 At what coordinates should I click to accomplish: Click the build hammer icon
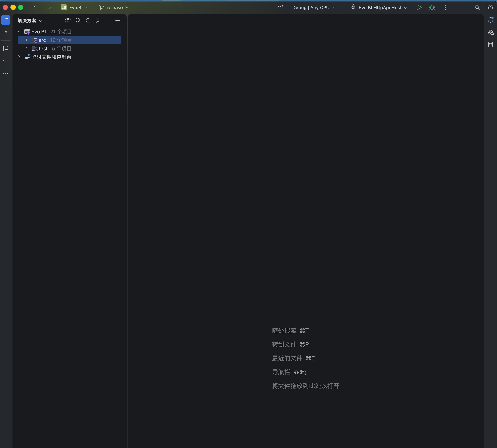(x=280, y=7)
